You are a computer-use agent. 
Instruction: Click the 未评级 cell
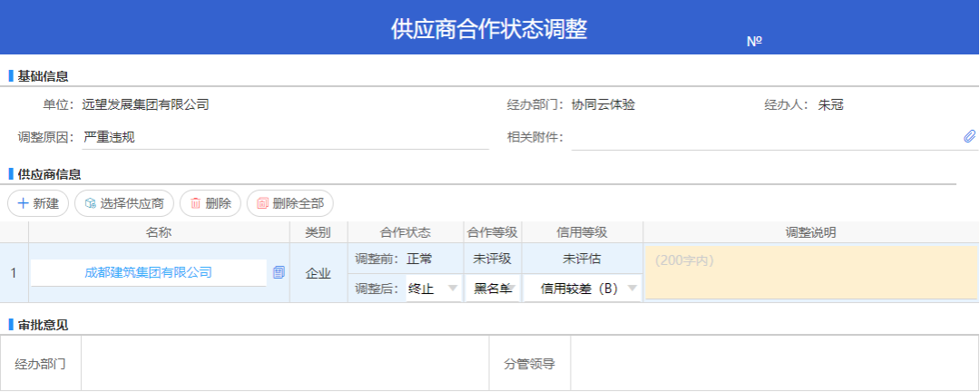(x=493, y=259)
